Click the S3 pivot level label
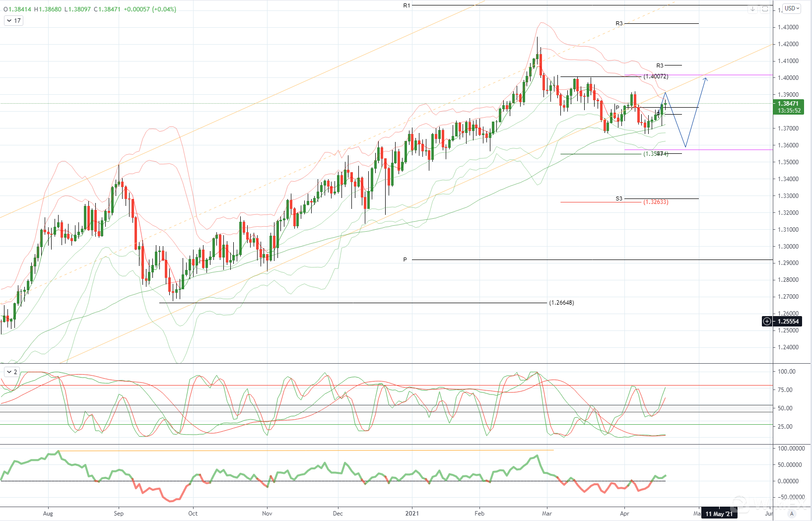812x521 pixels. (x=619, y=198)
